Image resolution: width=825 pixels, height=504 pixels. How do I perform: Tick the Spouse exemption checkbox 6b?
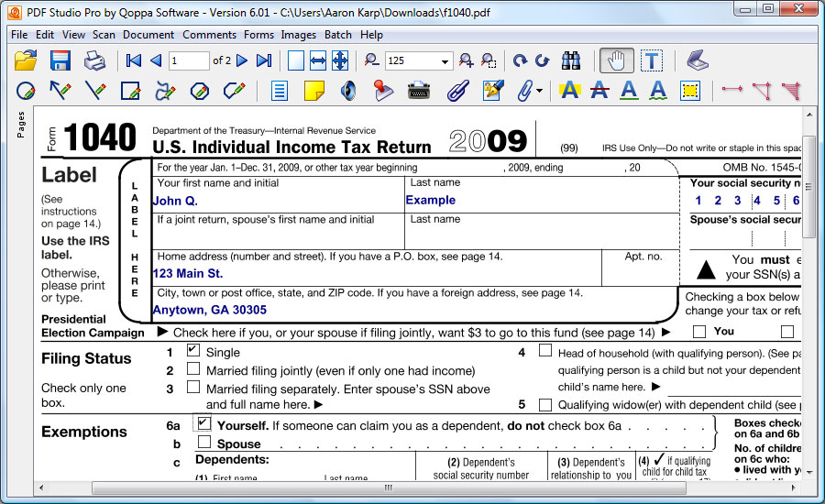pos(203,443)
